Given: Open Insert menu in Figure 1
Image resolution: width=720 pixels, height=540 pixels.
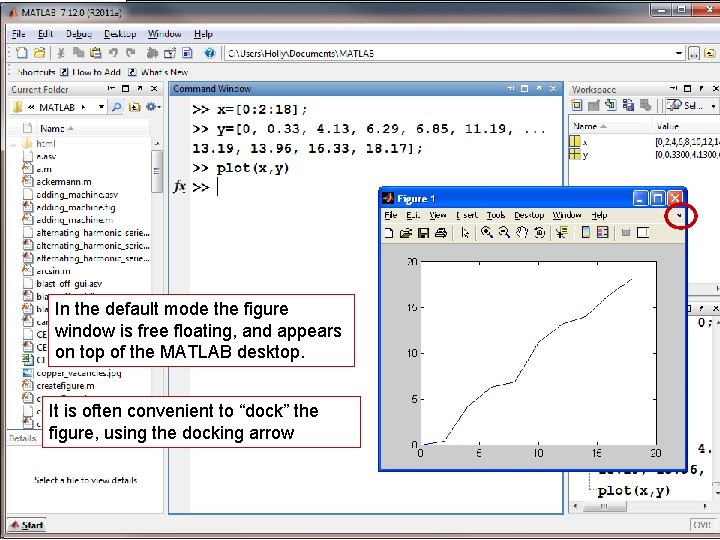Looking at the screenshot, I should [467, 215].
